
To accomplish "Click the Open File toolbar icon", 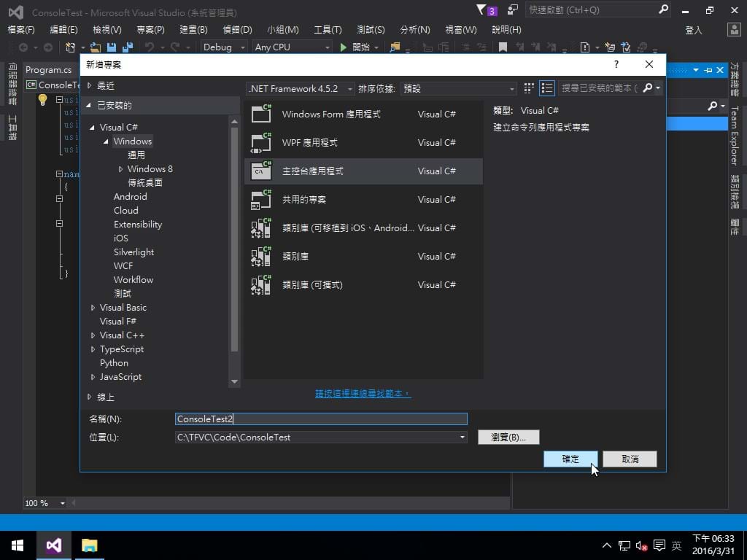I will (x=96, y=47).
